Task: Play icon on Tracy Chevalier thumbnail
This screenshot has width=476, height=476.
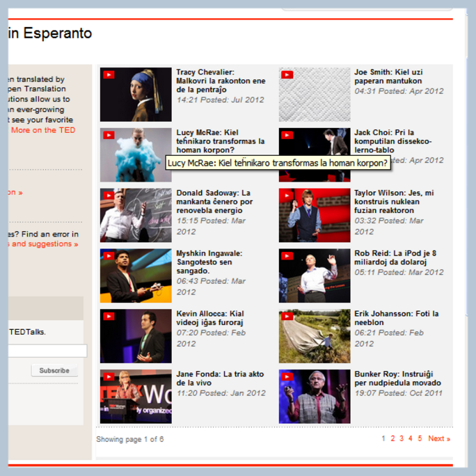Action: [x=109, y=74]
